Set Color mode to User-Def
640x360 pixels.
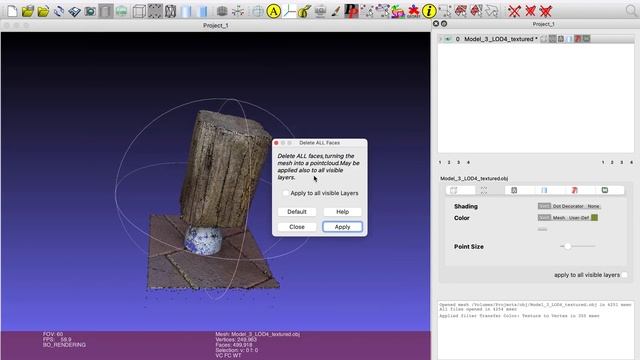click(579, 218)
